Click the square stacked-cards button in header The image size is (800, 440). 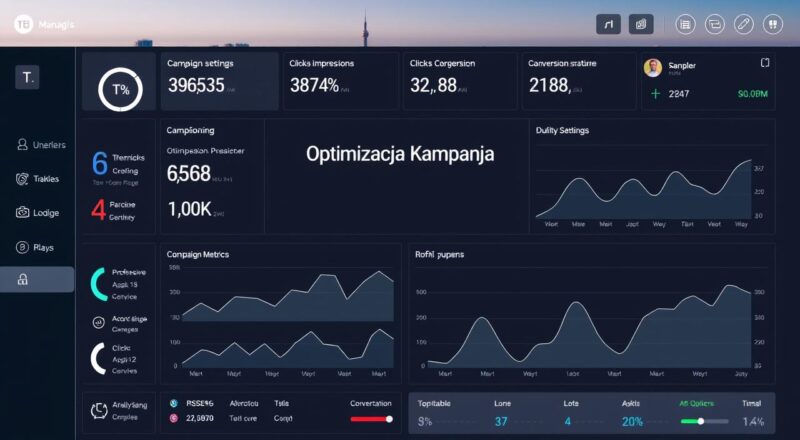(x=641, y=24)
